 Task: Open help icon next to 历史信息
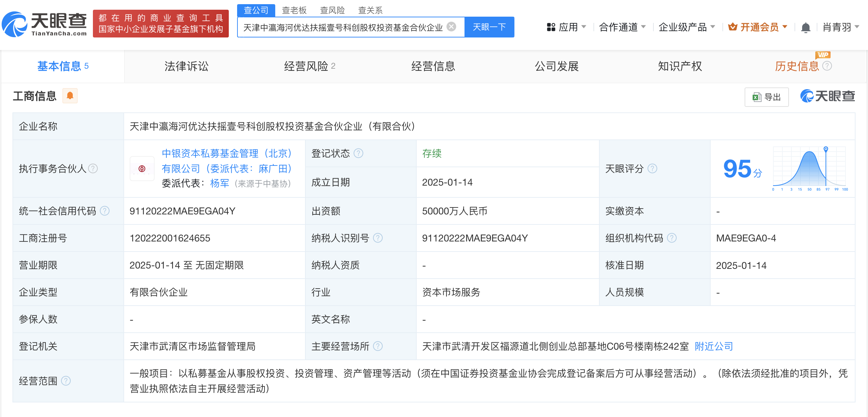(827, 66)
